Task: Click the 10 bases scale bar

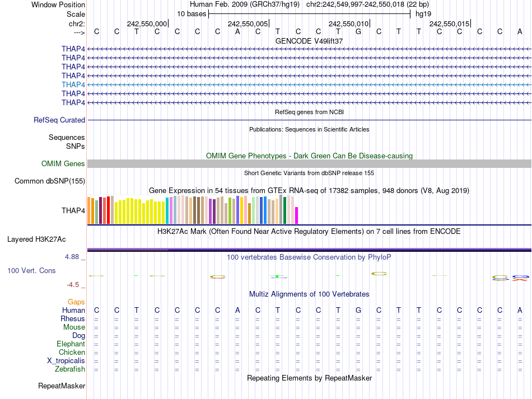Action: coord(309,13)
